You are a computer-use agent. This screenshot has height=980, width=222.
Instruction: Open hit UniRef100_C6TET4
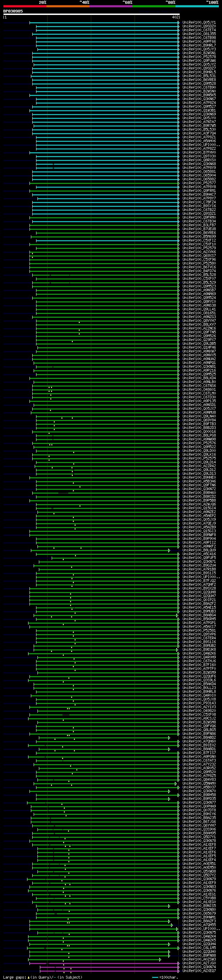tap(199, 30)
